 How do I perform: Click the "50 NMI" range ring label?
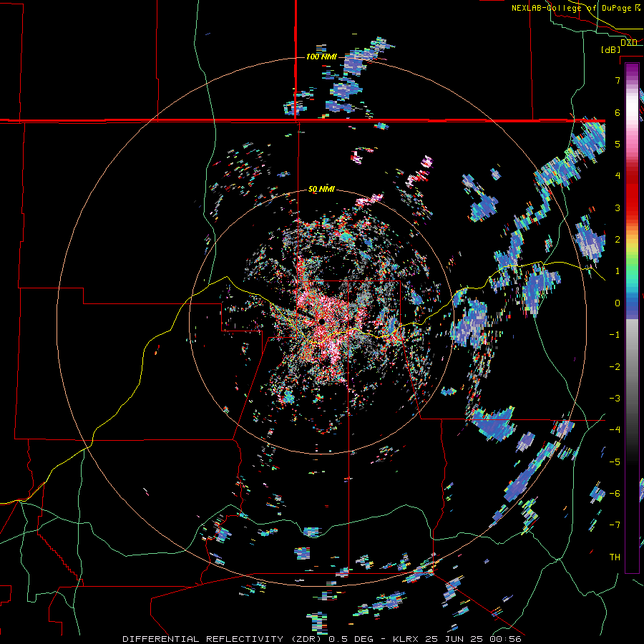(321, 190)
